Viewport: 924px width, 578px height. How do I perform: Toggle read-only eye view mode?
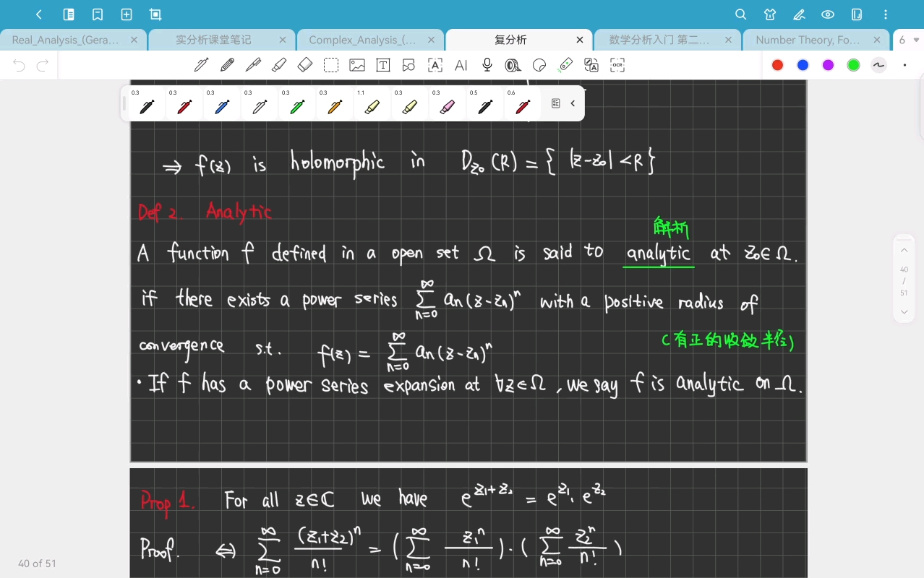828,14
